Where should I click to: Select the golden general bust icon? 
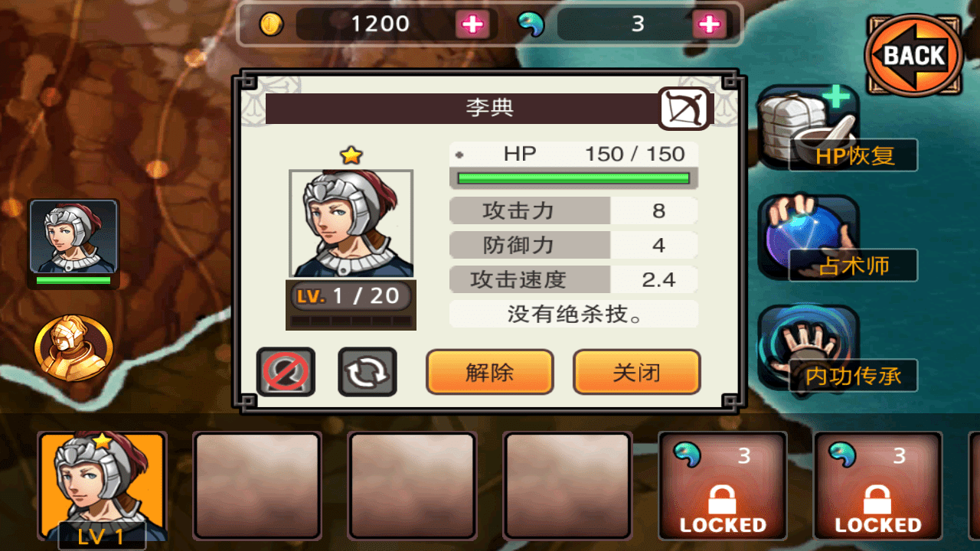pos(73,348)
